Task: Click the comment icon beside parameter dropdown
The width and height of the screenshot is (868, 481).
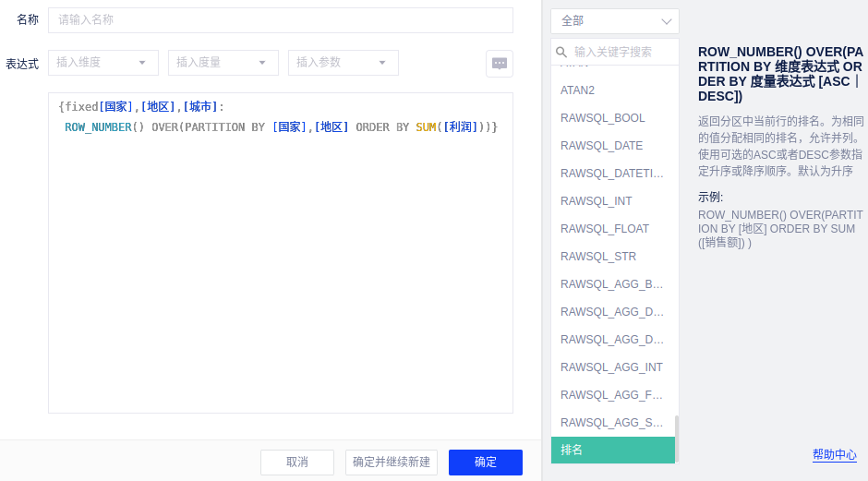Action: pos(500,63)
